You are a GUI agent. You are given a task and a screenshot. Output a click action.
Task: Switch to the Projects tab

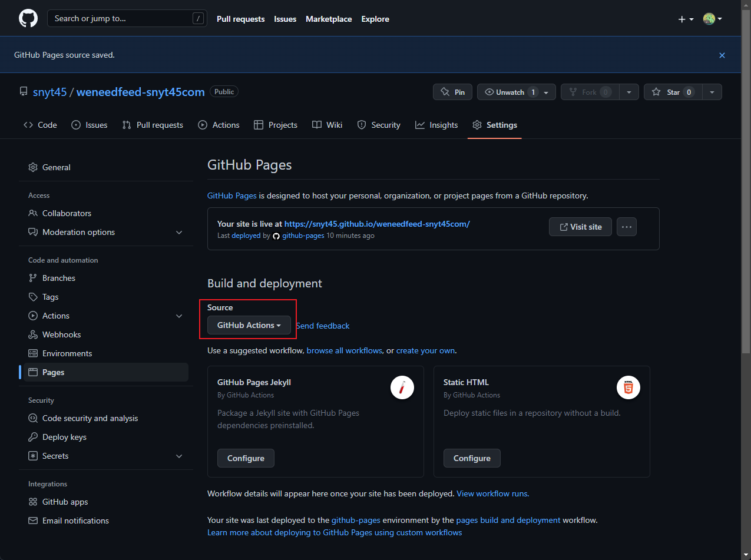[x=276, y=125]
